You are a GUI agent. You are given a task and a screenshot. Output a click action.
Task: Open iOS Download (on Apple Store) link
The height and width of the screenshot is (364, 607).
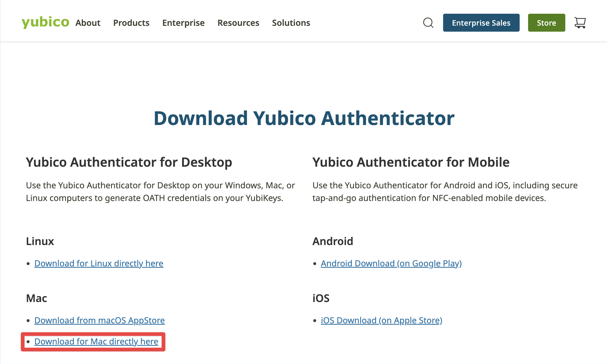click(382, 320)
